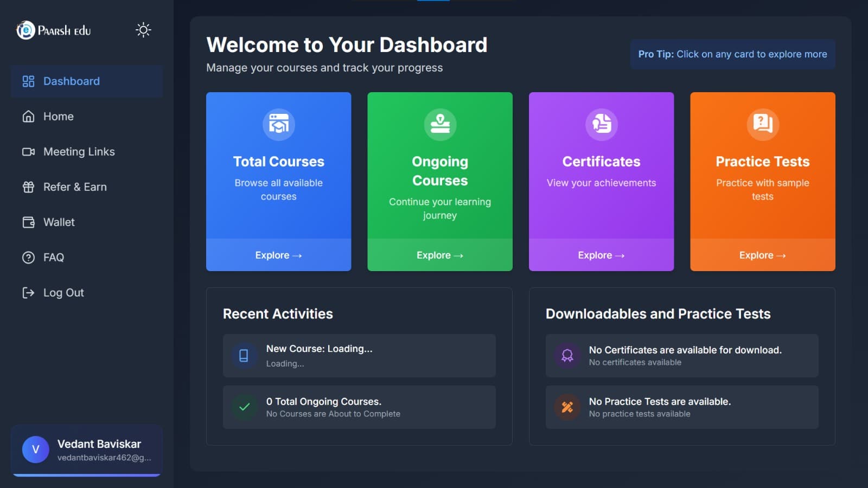Select the Log Out arrow icon

[28, 292]
